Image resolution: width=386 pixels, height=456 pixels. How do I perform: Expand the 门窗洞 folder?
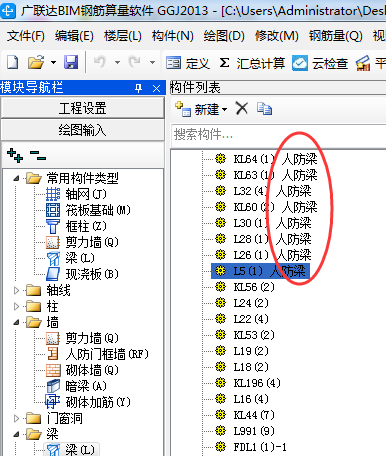coord(16,418)
